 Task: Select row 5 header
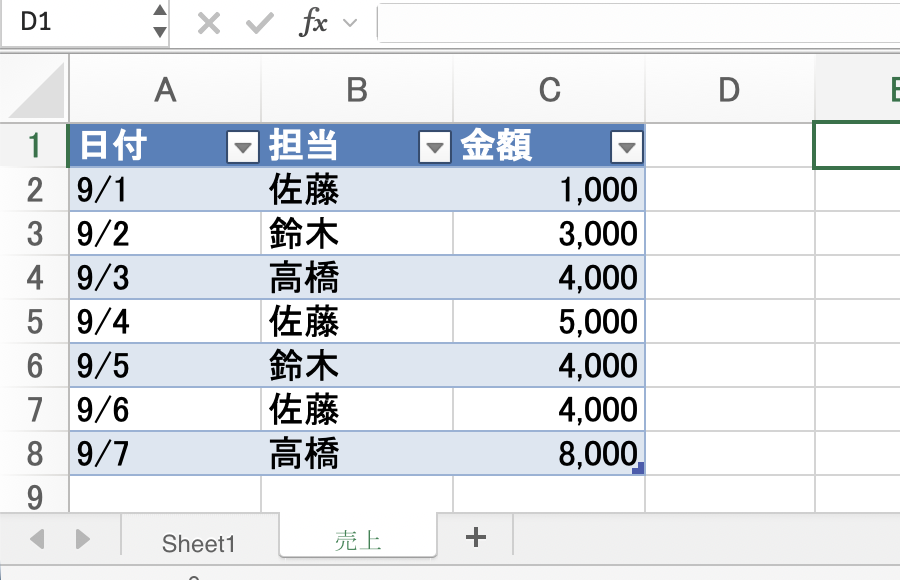point(34,322)
